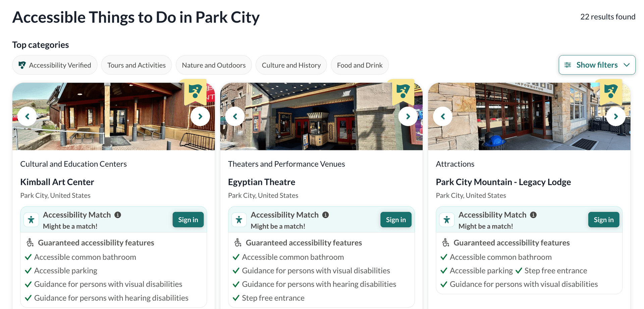
Task: Select Food and Drink category
Action: tap(360, 65)
